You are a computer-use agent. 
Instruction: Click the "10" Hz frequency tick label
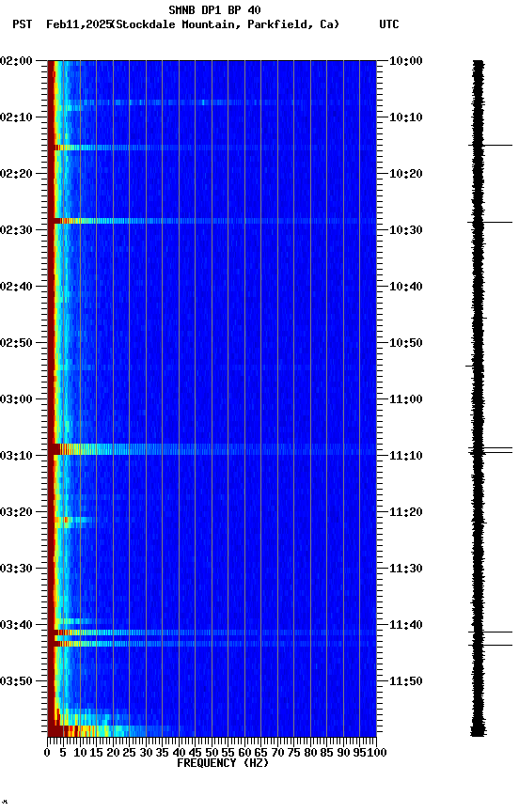[80, 753]
